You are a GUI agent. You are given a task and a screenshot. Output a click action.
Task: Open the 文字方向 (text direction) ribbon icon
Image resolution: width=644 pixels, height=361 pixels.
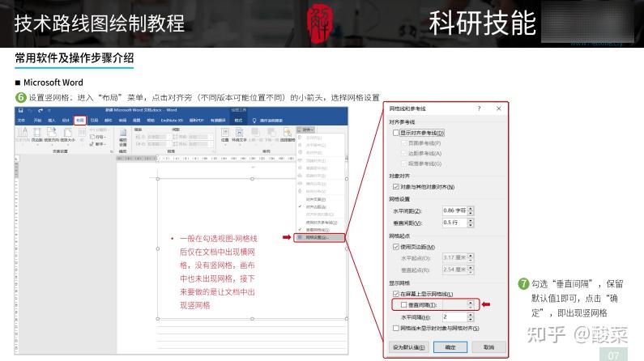(23, 134)
